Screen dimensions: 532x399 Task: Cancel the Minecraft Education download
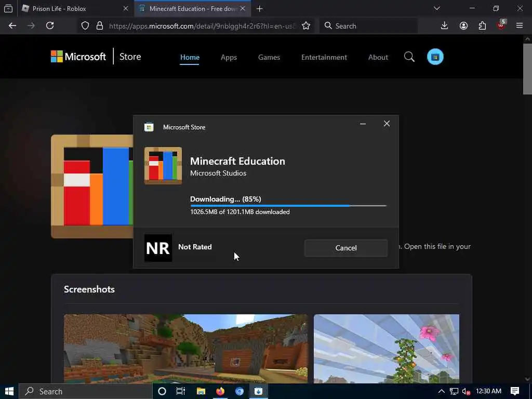(x=345, y=248)
